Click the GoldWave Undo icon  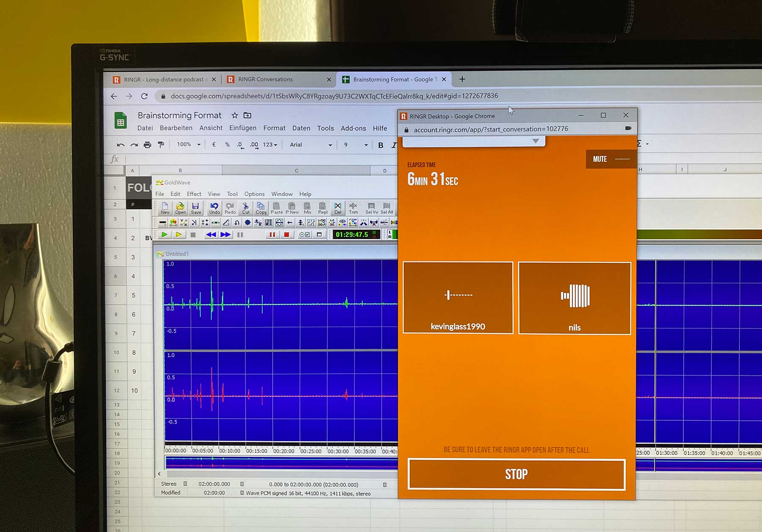(x=214, y=207)
